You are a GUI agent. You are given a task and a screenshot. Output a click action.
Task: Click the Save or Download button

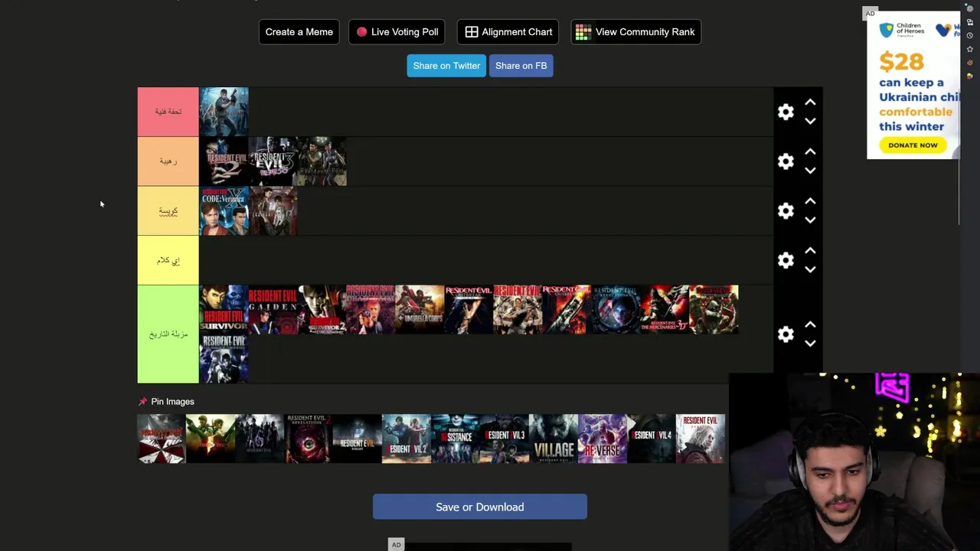coord(480,507)
